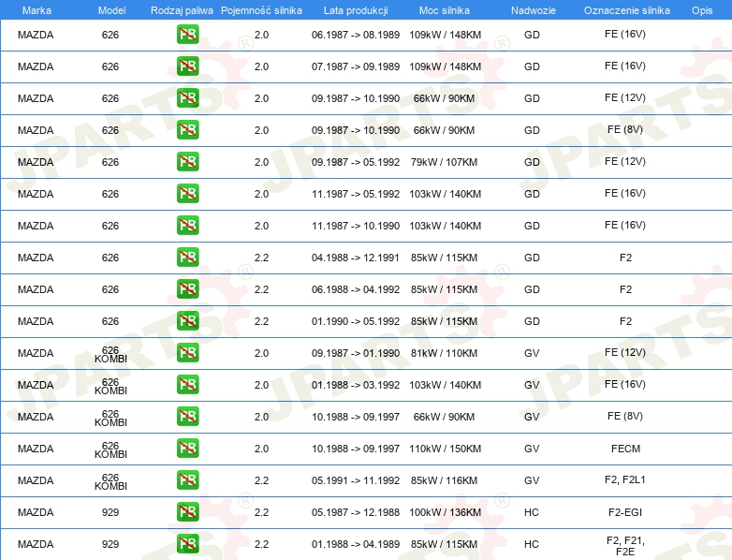Click petrol icon in the F2, F2L1 row
This screenshot has height=560, width=732.
[187, 480]
